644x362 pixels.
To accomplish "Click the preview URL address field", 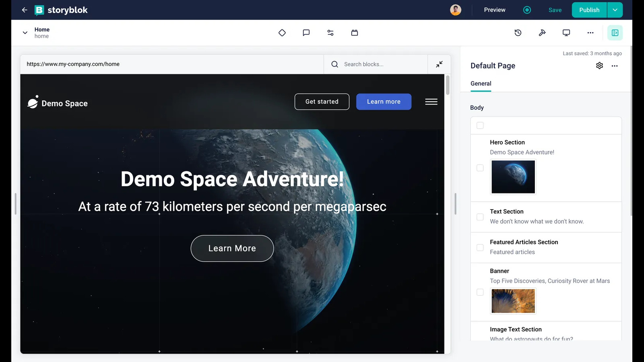I will click(172, 64).
